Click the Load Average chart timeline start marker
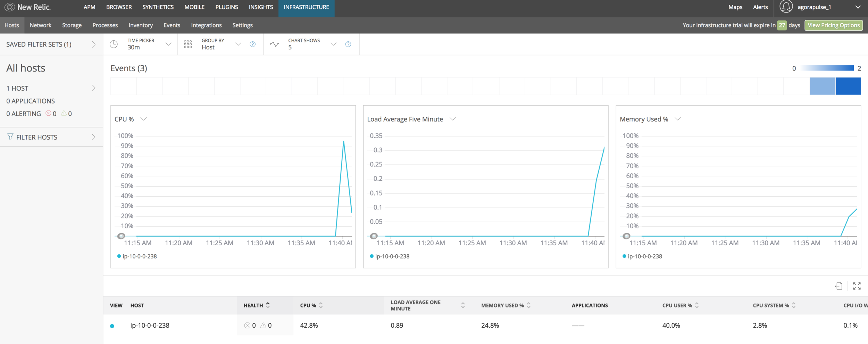This screenshot has width=868, height=344. click(374, 236)
